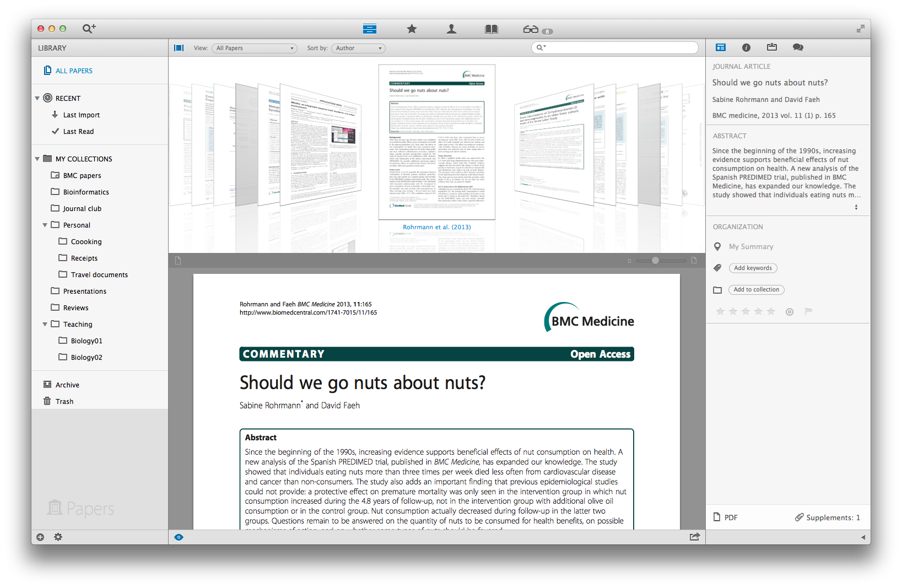
Task: Collapse the My Collections triangle
Action: (x=37, y=159)
